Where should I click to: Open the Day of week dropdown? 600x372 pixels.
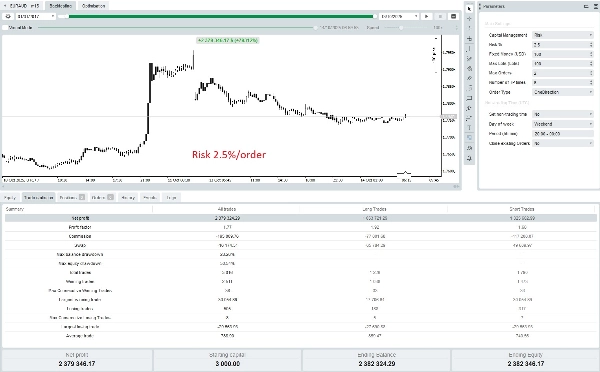pyautogui.click(x=562, y=124)
